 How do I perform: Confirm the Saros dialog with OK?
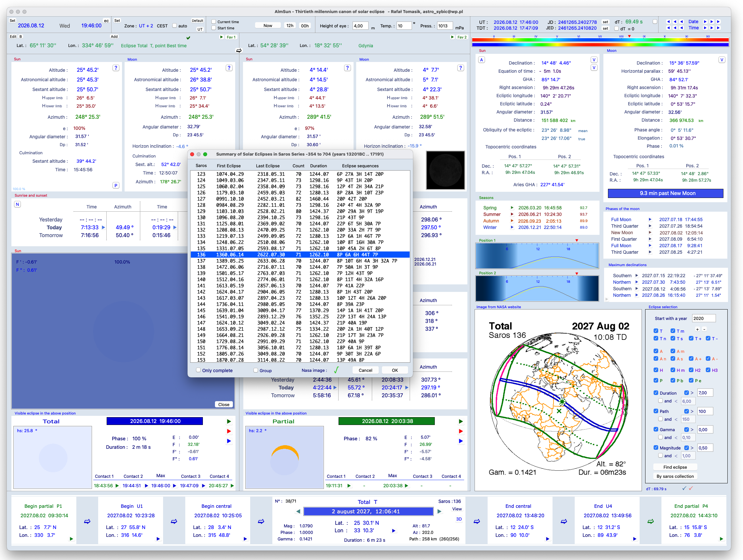click(x=395, y=370)
